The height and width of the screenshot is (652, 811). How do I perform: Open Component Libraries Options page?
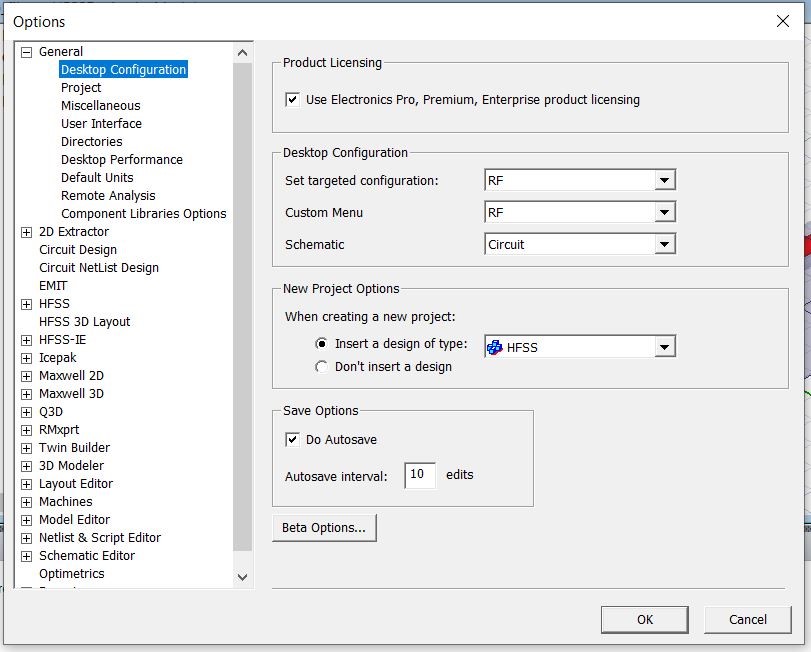coord(143,214)
